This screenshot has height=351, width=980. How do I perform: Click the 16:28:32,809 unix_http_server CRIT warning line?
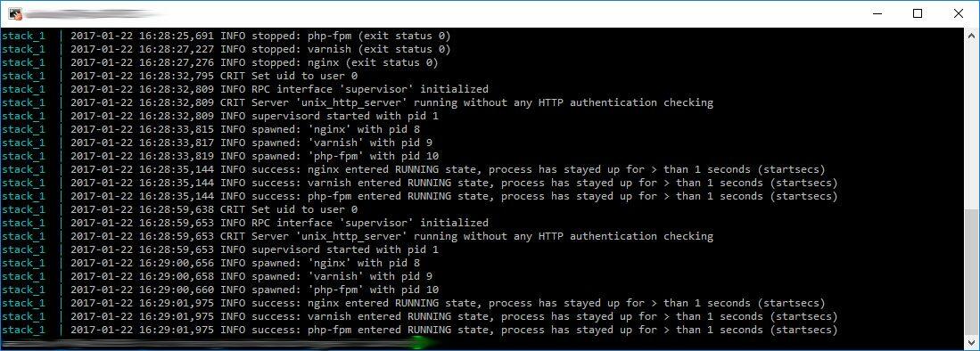coord(357,102)
